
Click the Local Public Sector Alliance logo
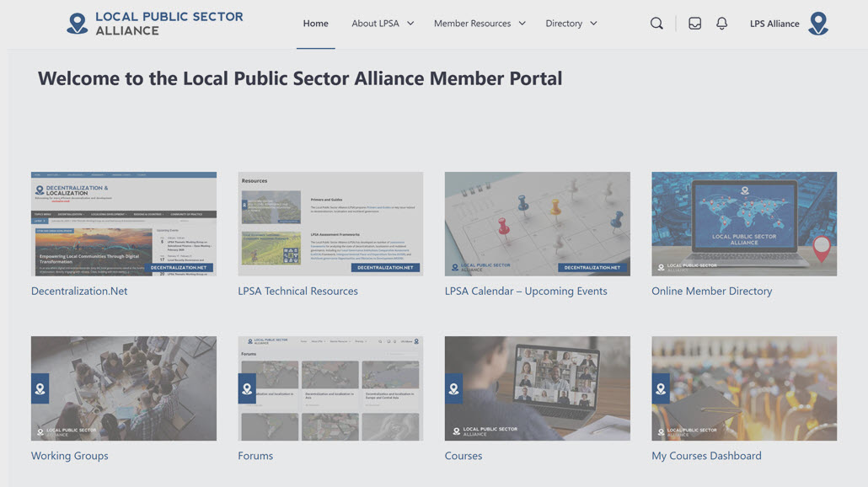(155, 24)
